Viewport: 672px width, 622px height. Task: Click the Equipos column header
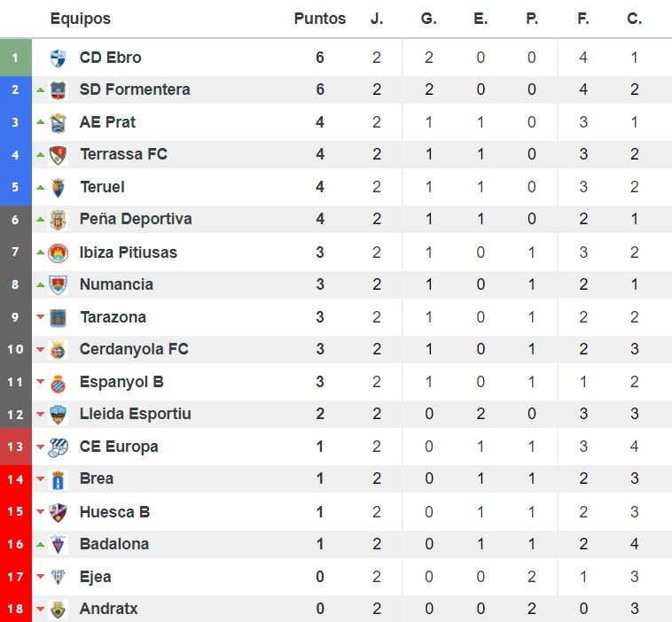(81, 19)
